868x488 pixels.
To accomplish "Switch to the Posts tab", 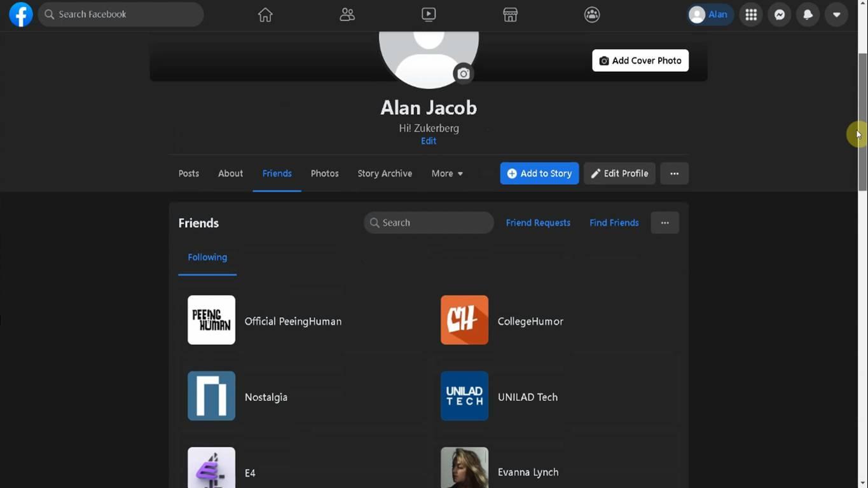I will 189,173.
